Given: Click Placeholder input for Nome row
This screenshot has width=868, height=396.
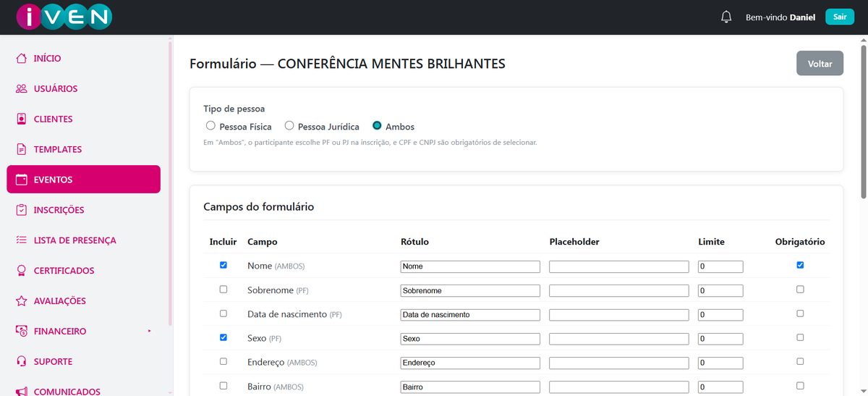Looking at the screenshot, I should [619, 266].
